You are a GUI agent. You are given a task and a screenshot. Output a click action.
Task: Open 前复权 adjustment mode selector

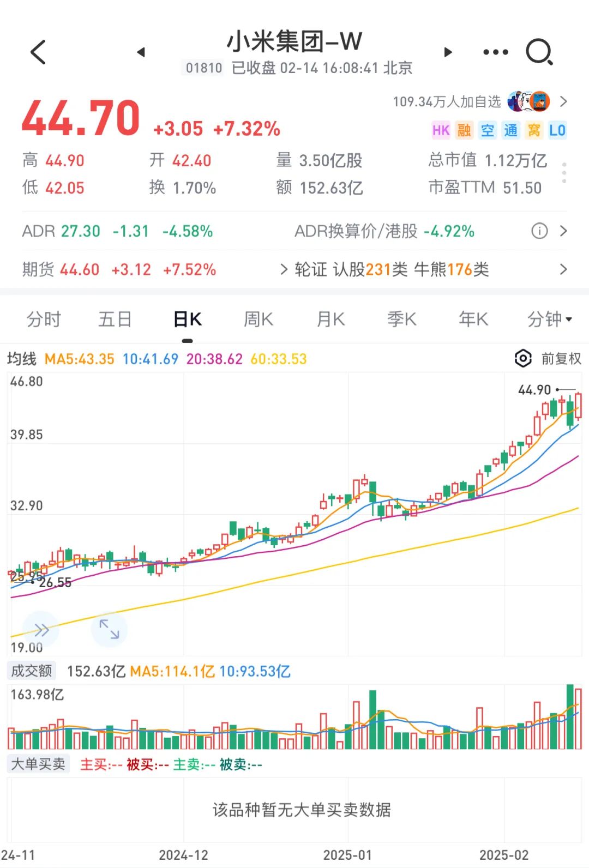coord(561,359)
